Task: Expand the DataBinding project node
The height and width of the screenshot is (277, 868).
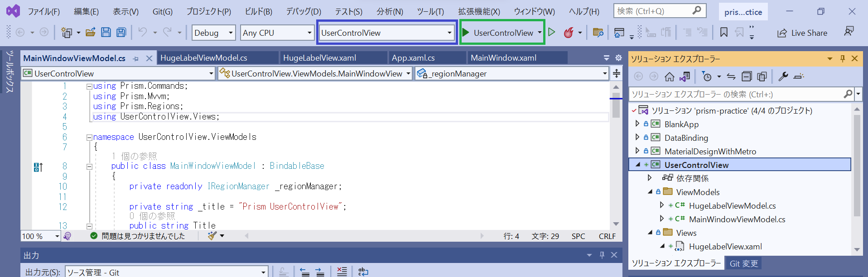Action: click(637, 137)
